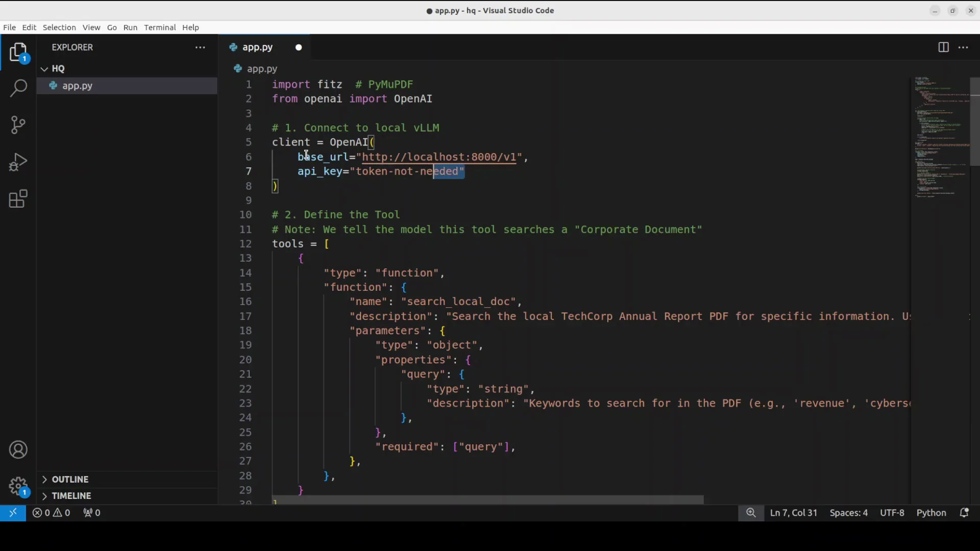Open Explorer views and more actions menu
Image resolution: width=980 pixels, height=551 pixels.
point(200,47)
